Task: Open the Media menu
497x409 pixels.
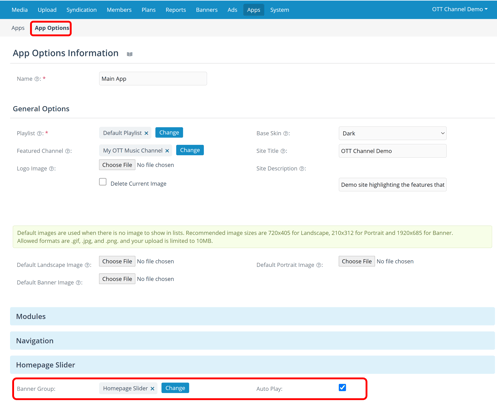Action: tap(20, 10)
